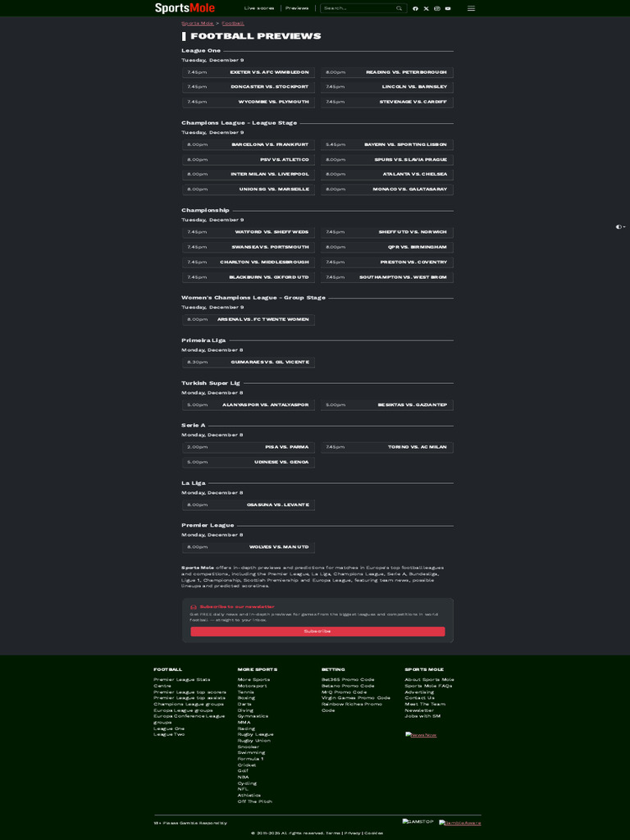Open Meet The Team footer link

click(x=426, y=704)
